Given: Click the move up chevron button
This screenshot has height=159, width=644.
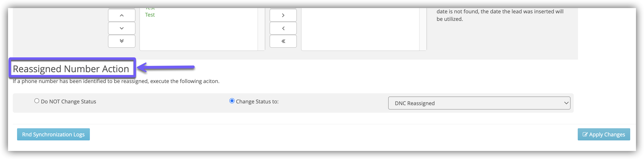Looking at the screenshot, I should coord(122,15).
